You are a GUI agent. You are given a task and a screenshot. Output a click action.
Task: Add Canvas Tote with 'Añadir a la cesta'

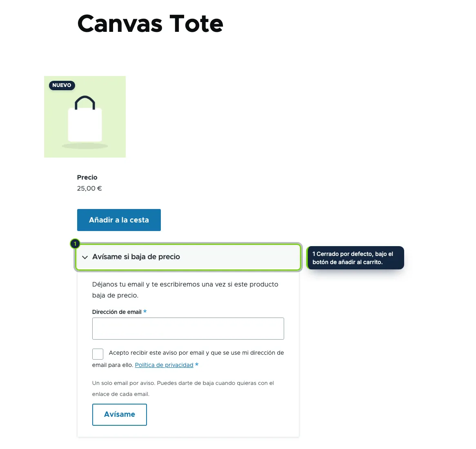(x=119, y=220)
